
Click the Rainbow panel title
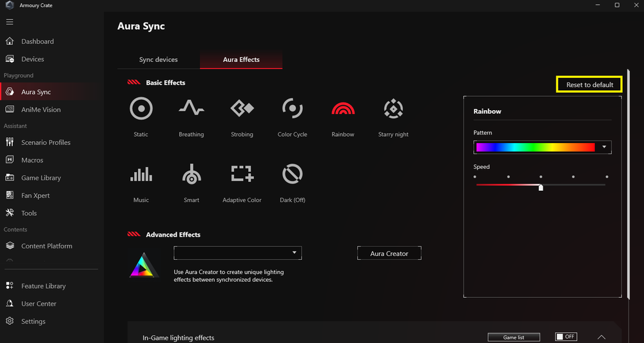(487, 112)
